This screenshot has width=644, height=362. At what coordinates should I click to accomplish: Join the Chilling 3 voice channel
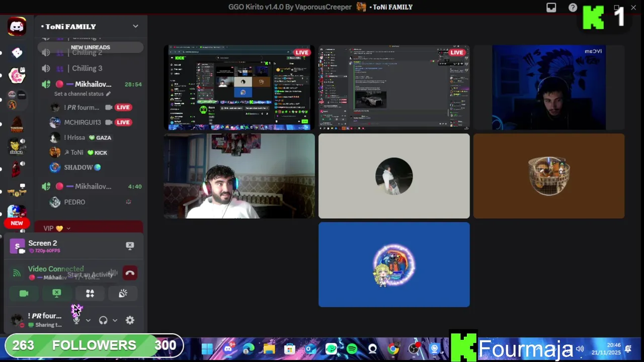coord(90,68)
